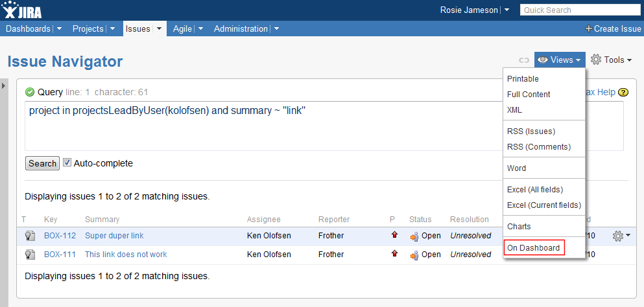Click the JIRA logo
This screenshot has height=307, width=644.
[21, 10]
